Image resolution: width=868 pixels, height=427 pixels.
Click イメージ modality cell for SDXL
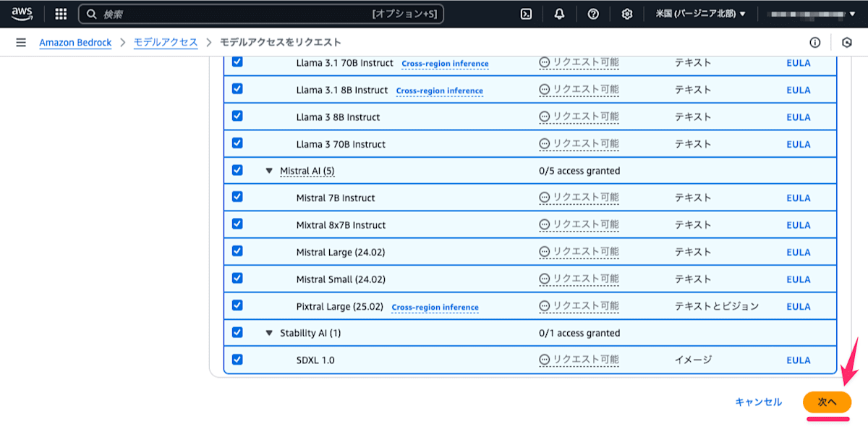[694, 360]
